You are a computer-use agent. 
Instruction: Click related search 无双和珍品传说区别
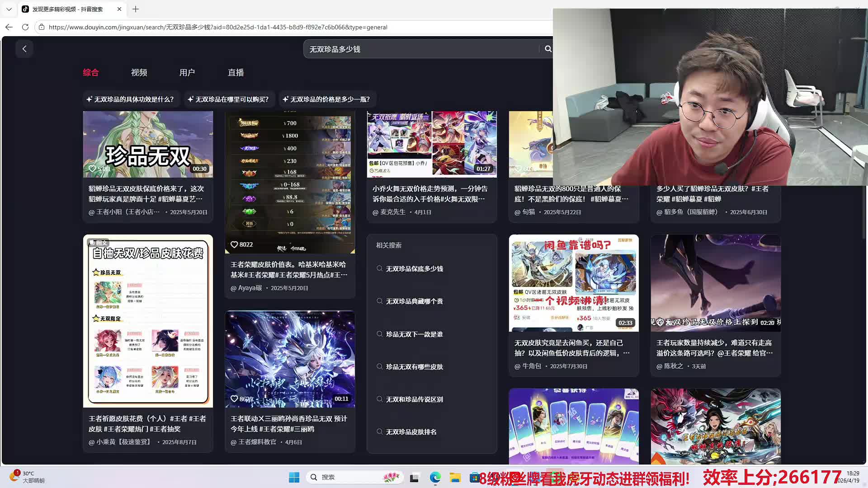pos(414,399)
